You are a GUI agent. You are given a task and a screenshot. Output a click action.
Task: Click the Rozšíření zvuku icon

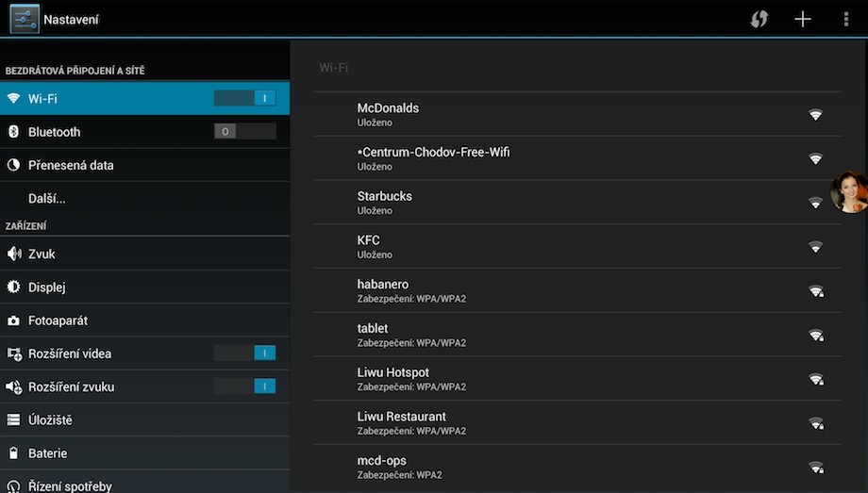14,386
